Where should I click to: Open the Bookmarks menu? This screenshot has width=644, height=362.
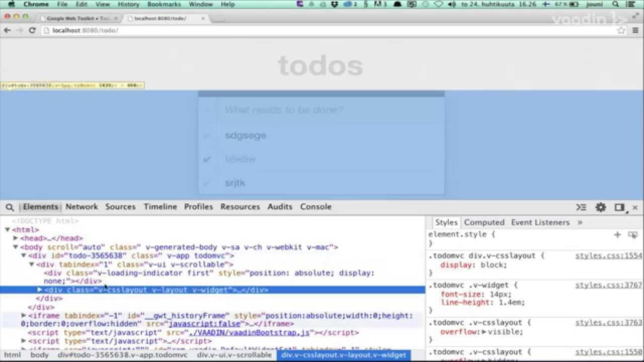click(164, 4)
